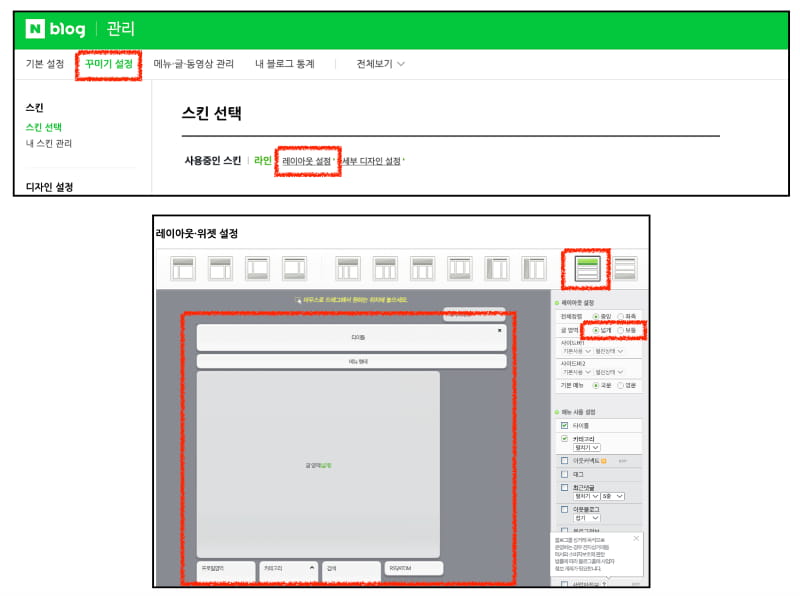The height and width of the screenshot is (596, 800).
Task: Select the second layout thumbnail with top banner
Action: click(x=218, y=268)
